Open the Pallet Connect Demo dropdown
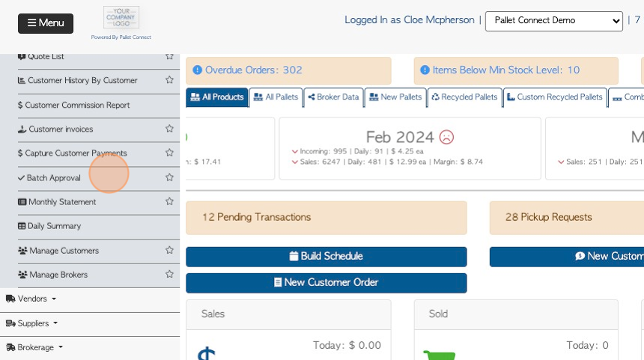 [553, 20]
